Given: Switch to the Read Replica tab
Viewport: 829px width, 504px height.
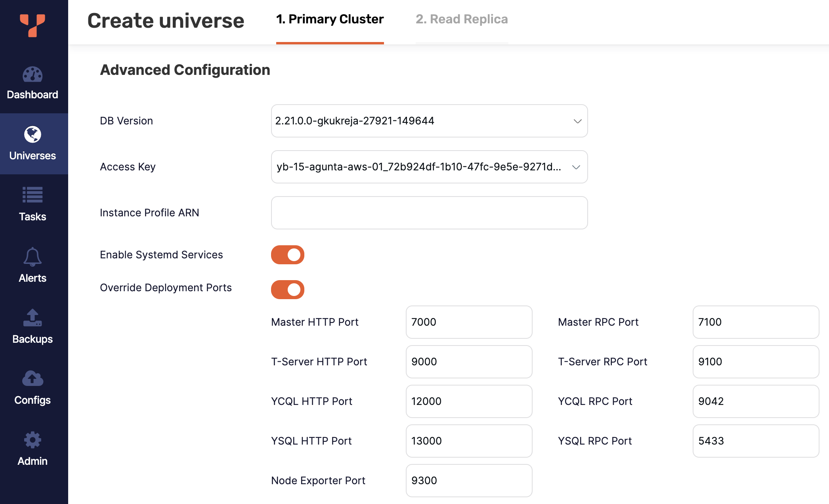Looking at the screenshot, I should click(x=462, y=19).
